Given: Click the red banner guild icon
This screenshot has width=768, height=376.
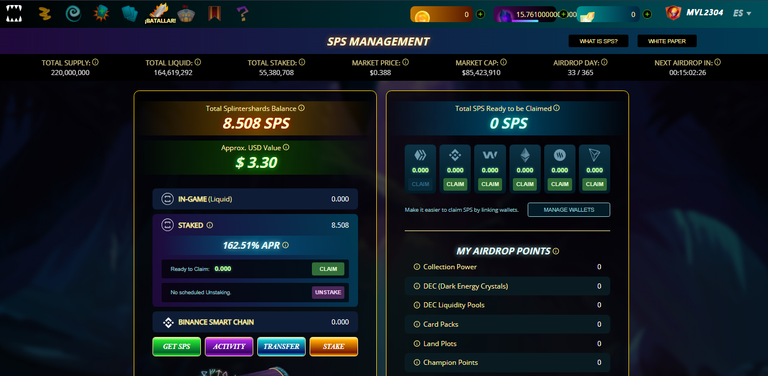Looking at the screenshot, I should point(214,13).
